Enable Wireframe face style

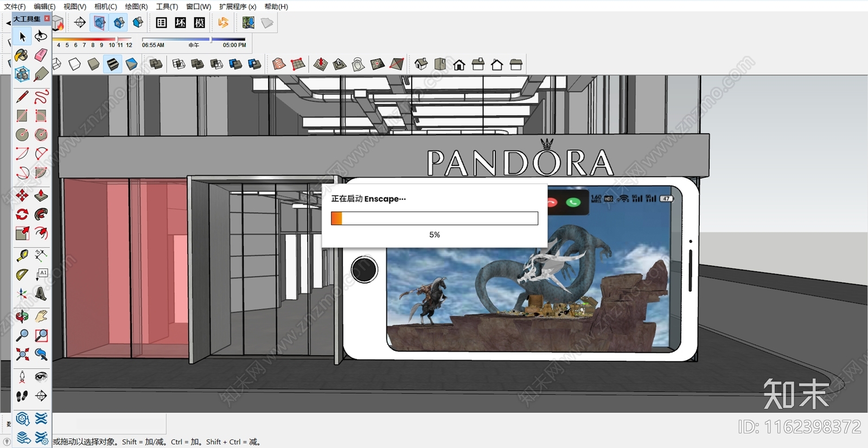(57, 65)
